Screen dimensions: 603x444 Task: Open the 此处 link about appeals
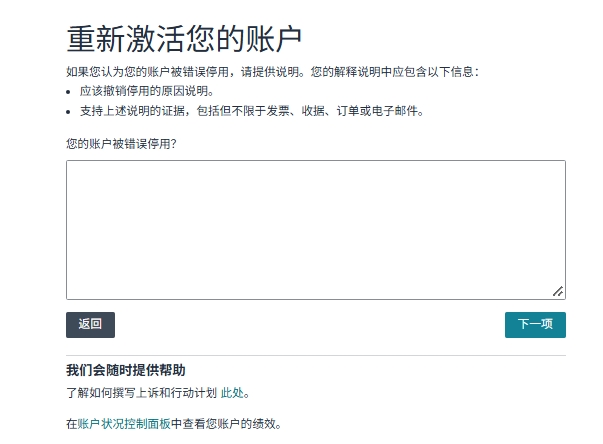pyautogui.click(x=232, y=393)
